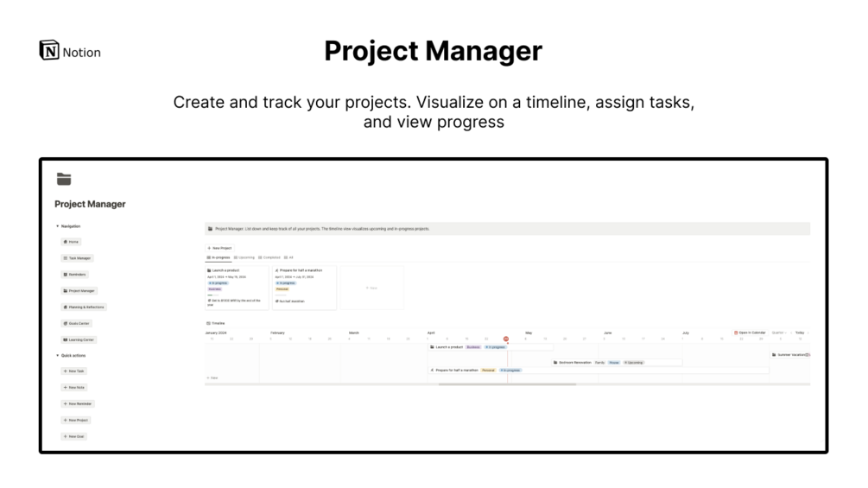Click the empty New card in the gallery

click(x=371, y=288)
